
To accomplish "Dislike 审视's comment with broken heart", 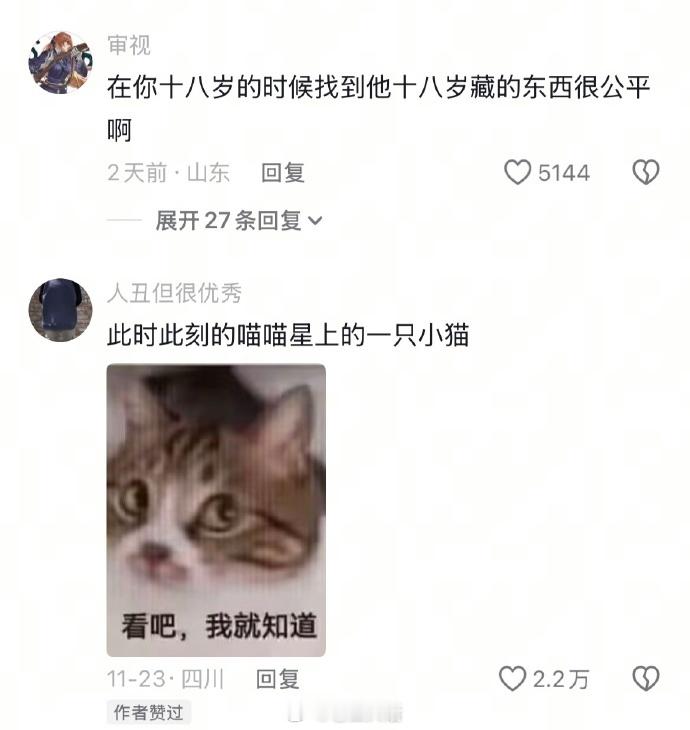I will pyautogui.click(x=646, y=172).
